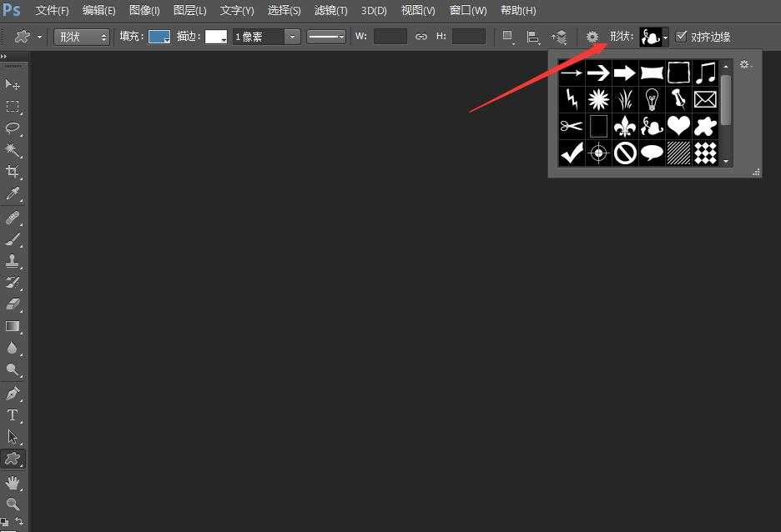Open the 填充 fill color swatch

(x=159, y=37)
